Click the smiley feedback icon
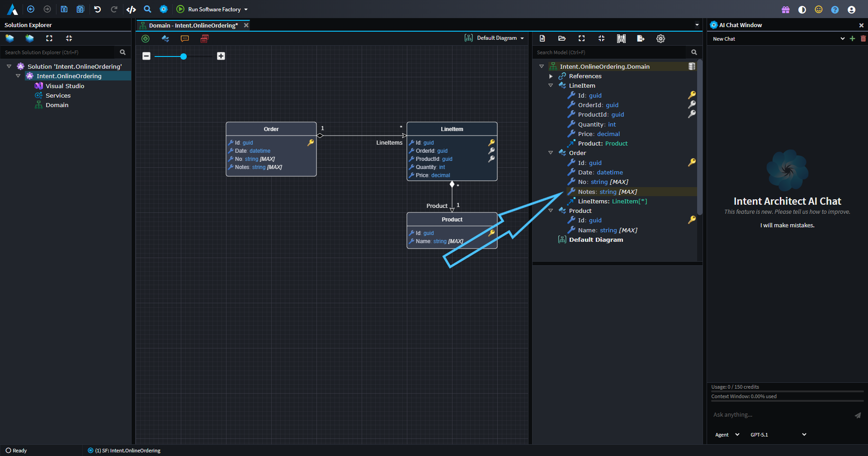The image size is (868, 456). point(819,9)
